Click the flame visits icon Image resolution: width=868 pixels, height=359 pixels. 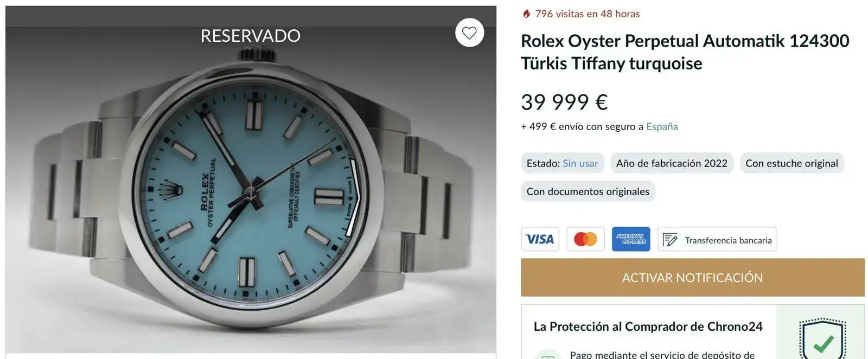(x=526, y=14)
